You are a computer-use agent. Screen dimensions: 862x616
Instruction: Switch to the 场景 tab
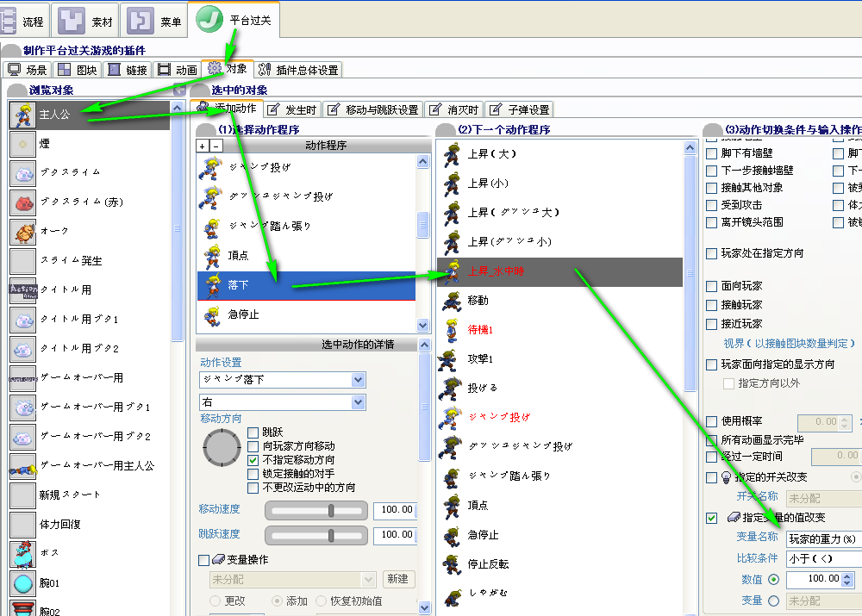coord(28,70)
